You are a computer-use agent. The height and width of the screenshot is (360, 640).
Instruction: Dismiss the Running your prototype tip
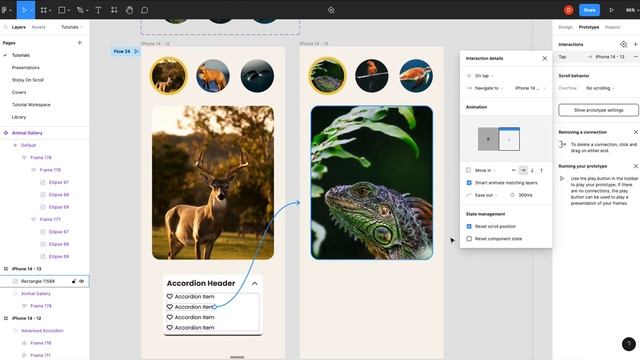click(636, 166)
